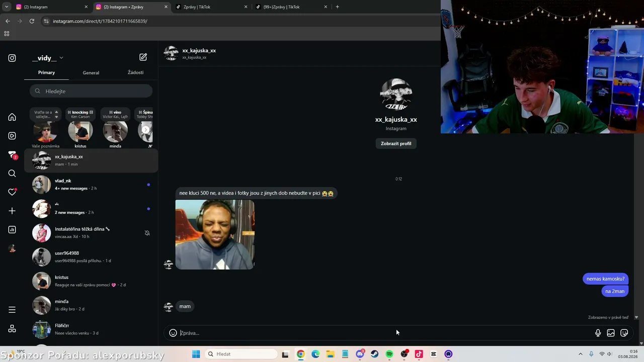644x362 pixels.
Task: Click Windows taskbar Hledat search box
Action: 242,354
